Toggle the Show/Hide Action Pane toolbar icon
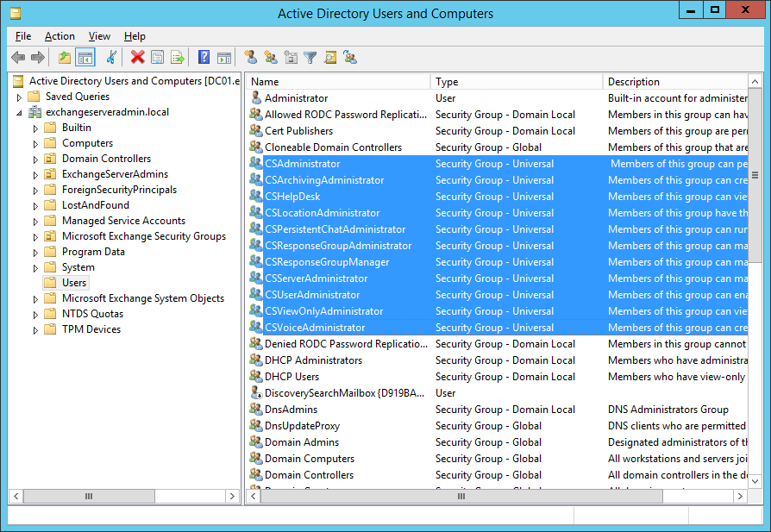This screenshot has height=532, width=771. [224, 58]
